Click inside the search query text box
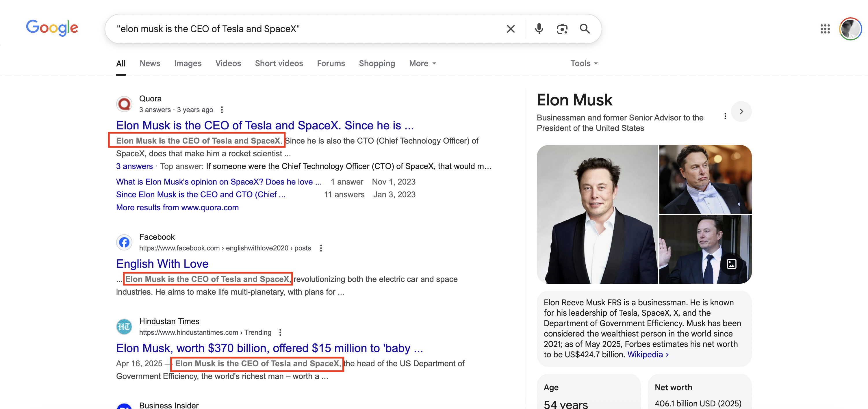The height and width of the screenshot is (409, 868). (x=303, y=29)
